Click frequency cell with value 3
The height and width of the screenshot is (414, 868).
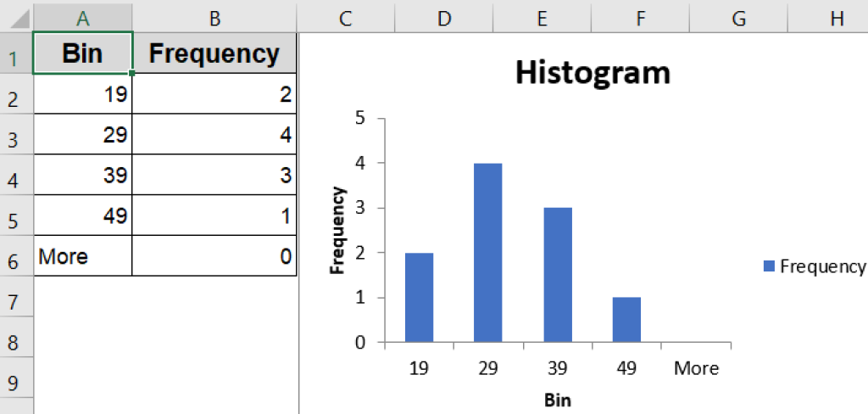(214, 175)
